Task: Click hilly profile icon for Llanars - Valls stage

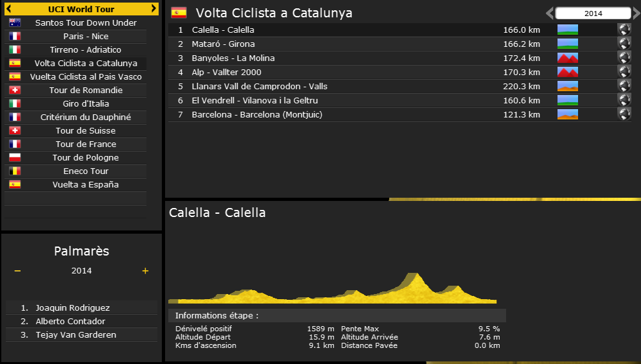Action: click(568, 86)
